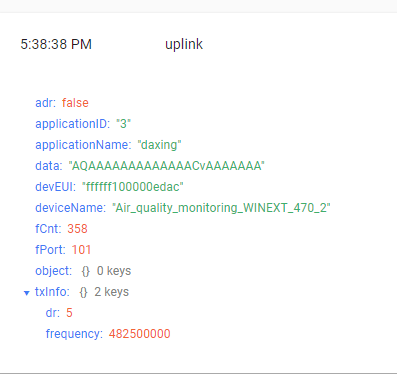Viewport: 397px width, 374px height.
Task: Click the 5:38:38 PM timestamp
Action: point(56,44)
